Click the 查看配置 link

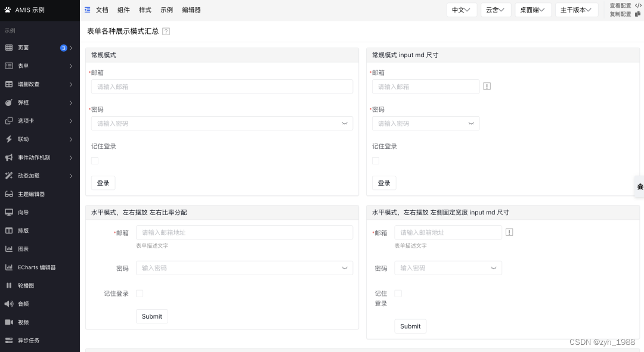coord(620,5)
